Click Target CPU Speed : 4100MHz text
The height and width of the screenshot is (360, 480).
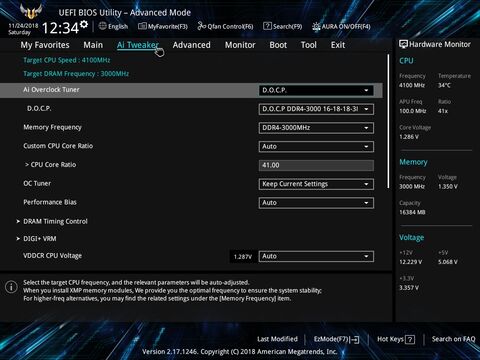coord(67,60)
